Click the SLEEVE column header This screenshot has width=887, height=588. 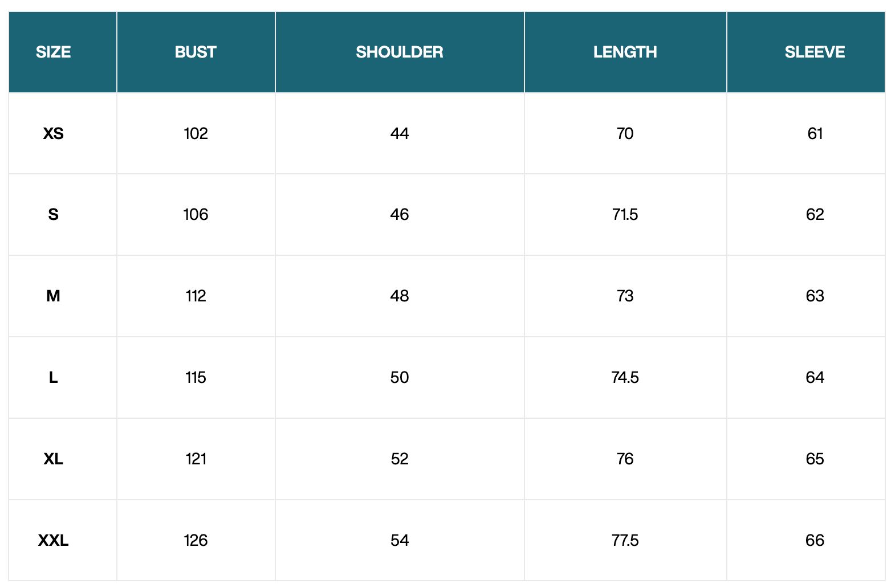tap(815, 52)
